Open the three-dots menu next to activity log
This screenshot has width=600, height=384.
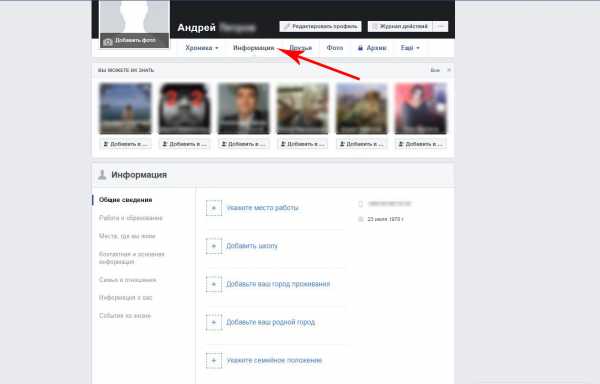pyautogui.click(x=441, y=26)
